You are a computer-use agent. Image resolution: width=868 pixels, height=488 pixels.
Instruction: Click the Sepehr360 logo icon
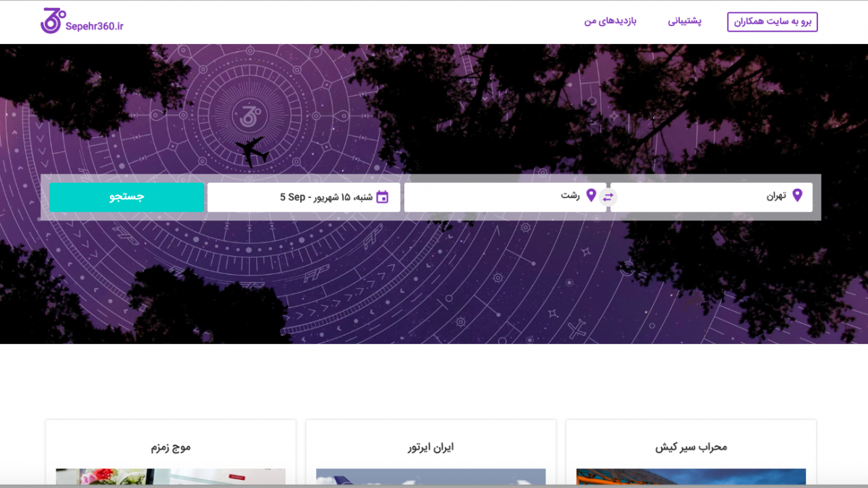point(53,22)
